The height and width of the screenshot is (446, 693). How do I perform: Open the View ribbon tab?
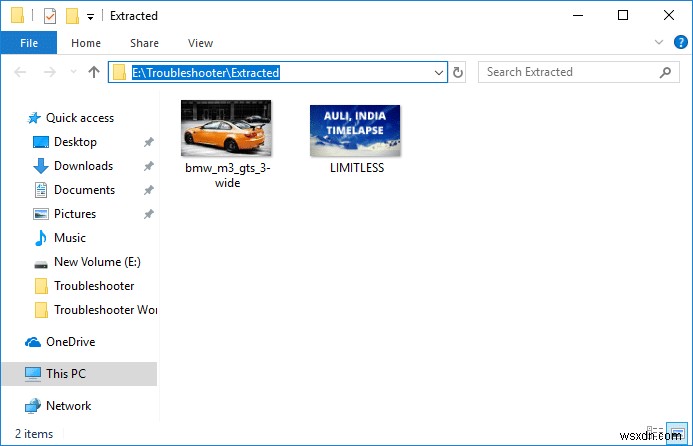[x=200, y=43]
